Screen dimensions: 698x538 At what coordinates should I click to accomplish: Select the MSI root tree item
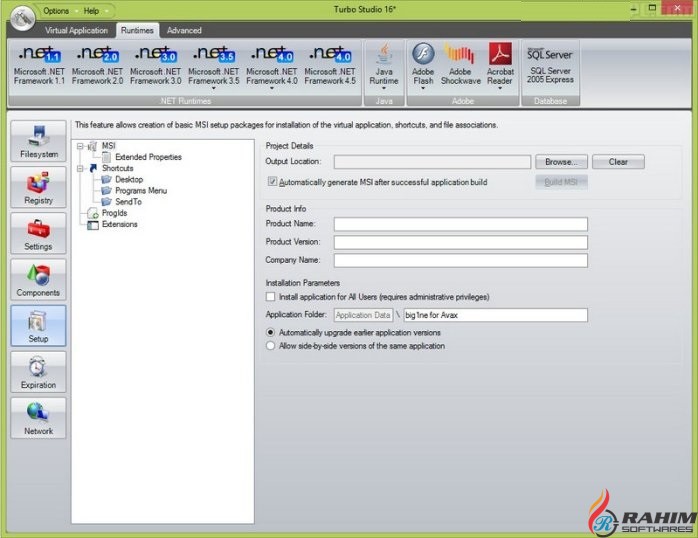(109, 146)
